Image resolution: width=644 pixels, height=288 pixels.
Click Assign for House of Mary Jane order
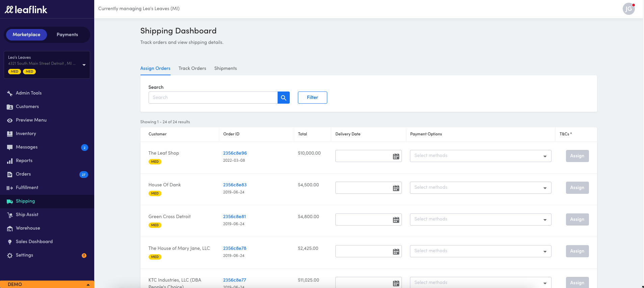[577, 251]
